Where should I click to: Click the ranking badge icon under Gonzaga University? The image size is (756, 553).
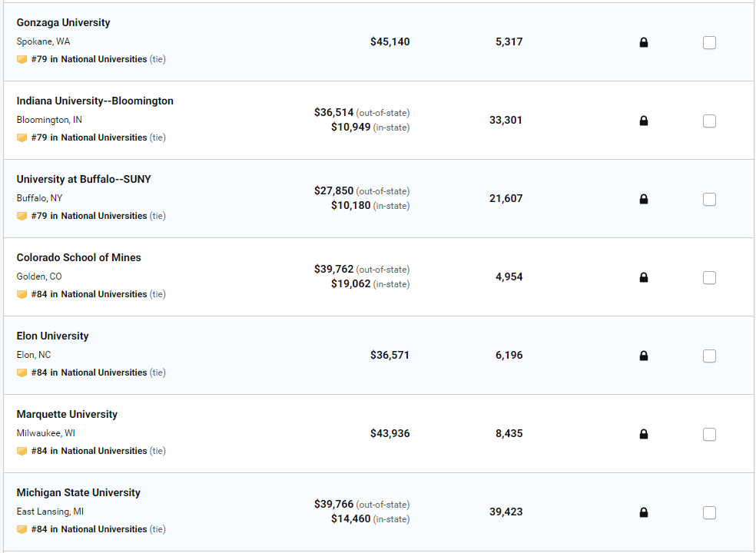click(22, 59)
